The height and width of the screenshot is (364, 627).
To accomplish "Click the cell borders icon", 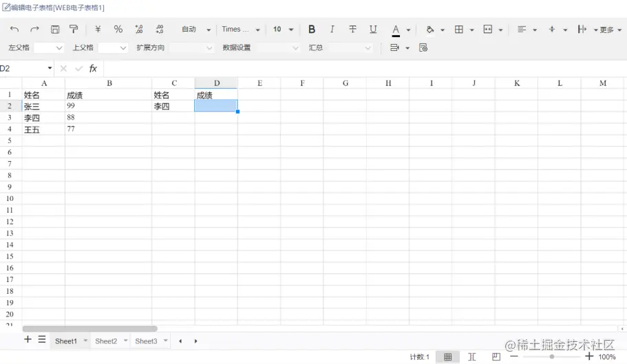I will coord(459,29).
